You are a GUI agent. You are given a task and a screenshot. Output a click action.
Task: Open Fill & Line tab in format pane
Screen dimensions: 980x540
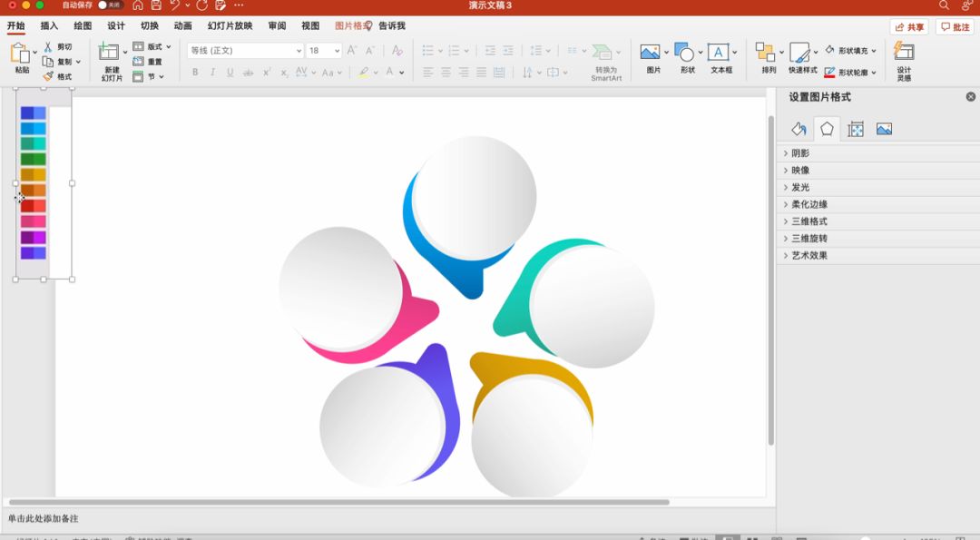[799, 130]
